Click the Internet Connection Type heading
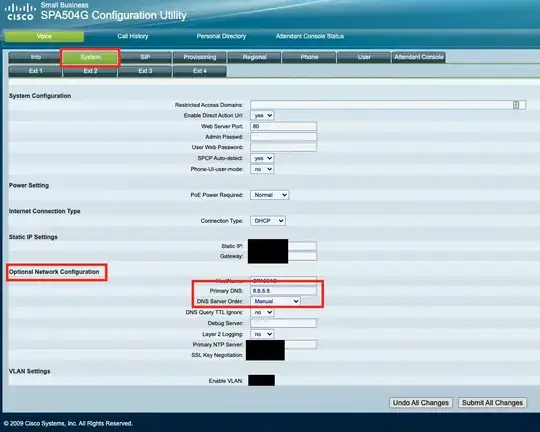 click(44, 211)
